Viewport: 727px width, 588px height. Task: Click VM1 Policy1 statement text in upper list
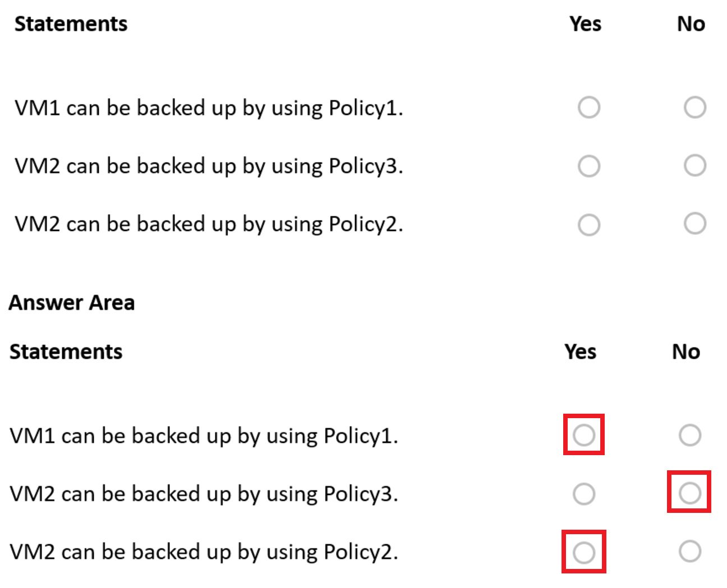coord(209,108)
